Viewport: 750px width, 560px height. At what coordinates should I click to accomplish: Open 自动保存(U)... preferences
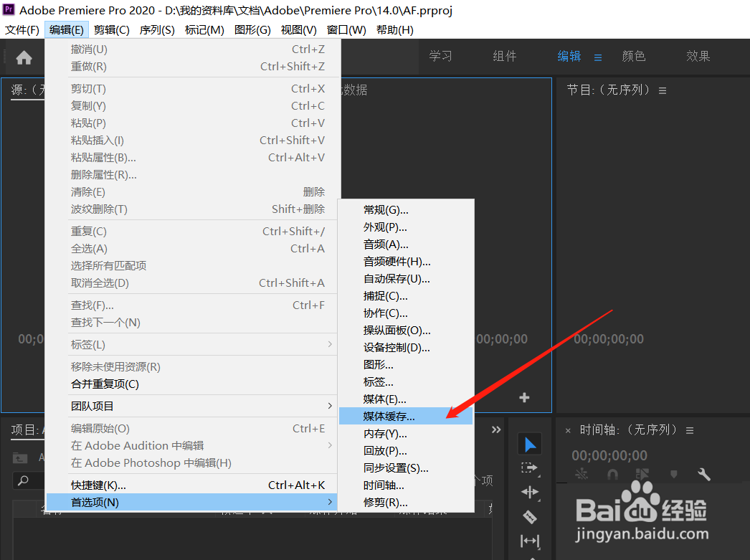click(x=406, y=278)
